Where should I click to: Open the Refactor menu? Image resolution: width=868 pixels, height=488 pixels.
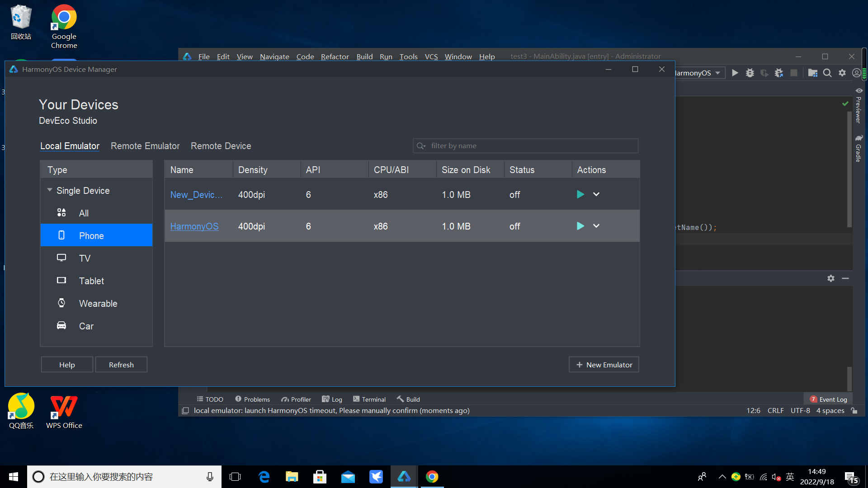335,56
